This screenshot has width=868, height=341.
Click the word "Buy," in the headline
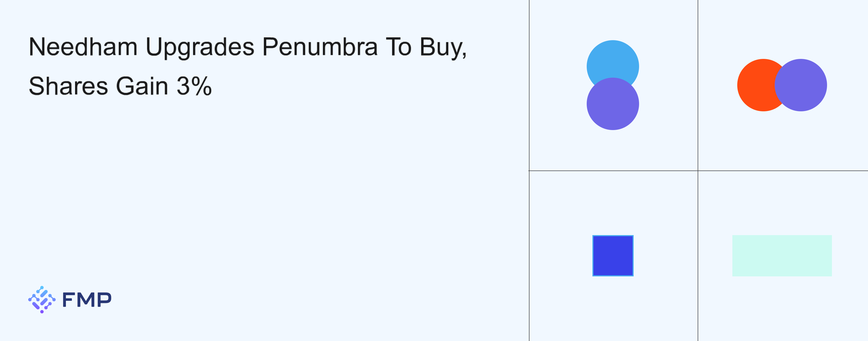pos(443,47)
